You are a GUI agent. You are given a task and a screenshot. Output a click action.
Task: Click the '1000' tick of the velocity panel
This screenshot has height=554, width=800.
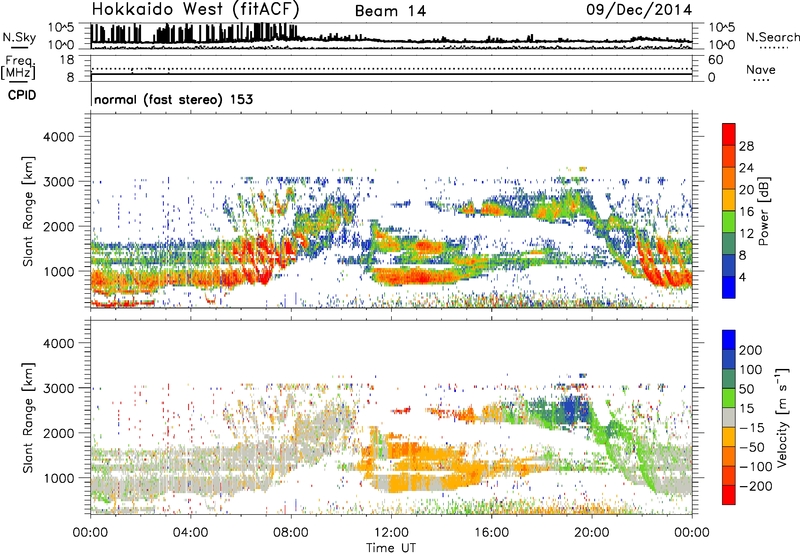[59, 478]
